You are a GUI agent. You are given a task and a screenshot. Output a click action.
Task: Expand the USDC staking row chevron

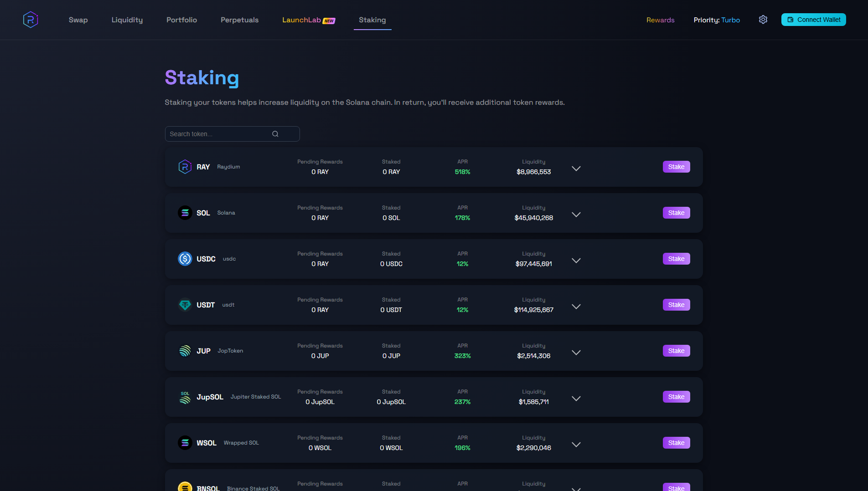(576, 261)
